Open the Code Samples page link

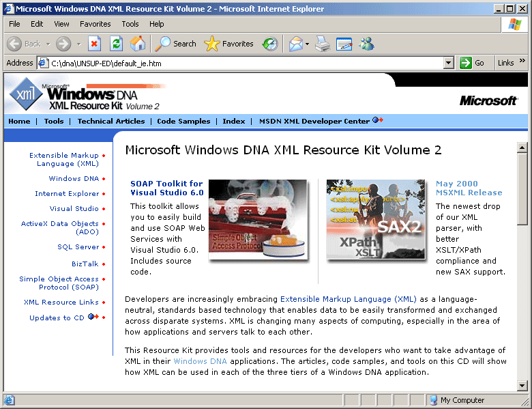[183, 122]
